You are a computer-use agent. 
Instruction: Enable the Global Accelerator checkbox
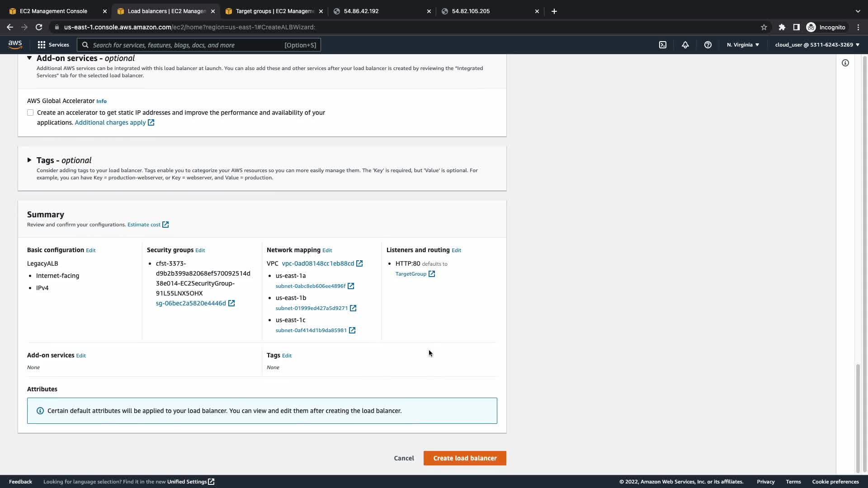pyautogui.click(x=30, y=113)
